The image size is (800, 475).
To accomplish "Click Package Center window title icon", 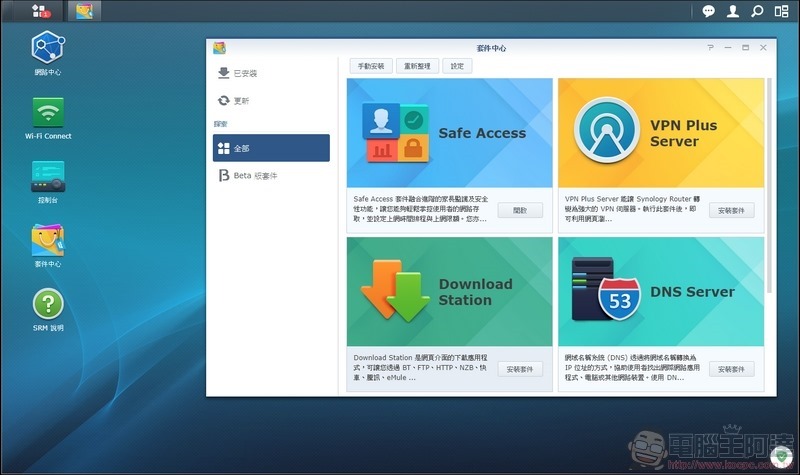I will point(219,48).
